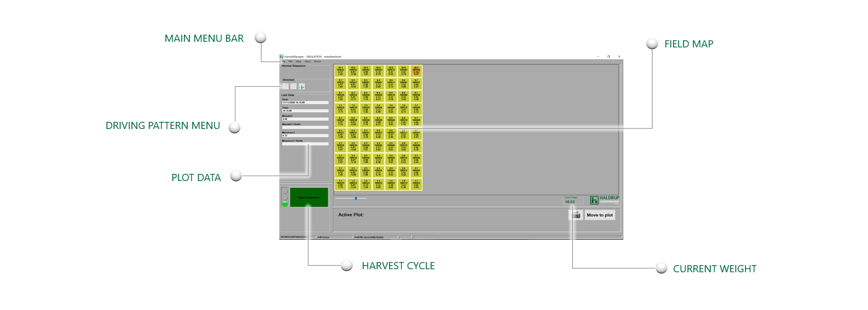Click the HarvestManager title bar icon
The height and width of the screenshot is (310, 868).
[281, 57]
